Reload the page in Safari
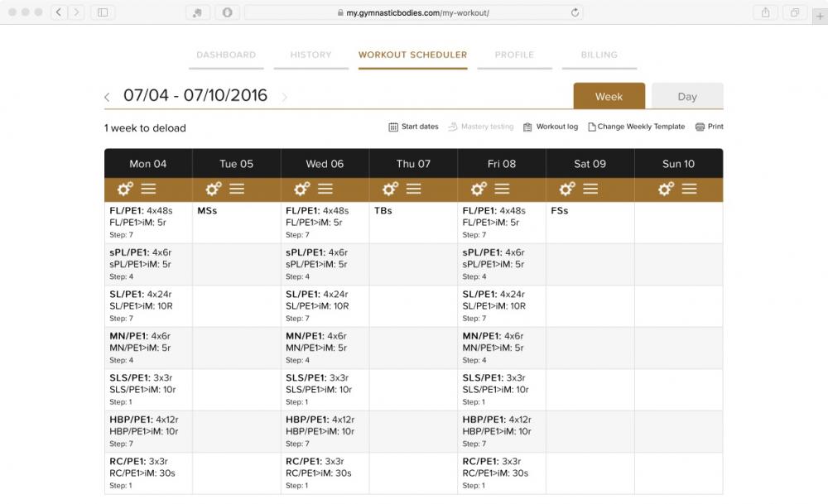Viewport: 828px width, 504px height. click(x=575, y=12)
